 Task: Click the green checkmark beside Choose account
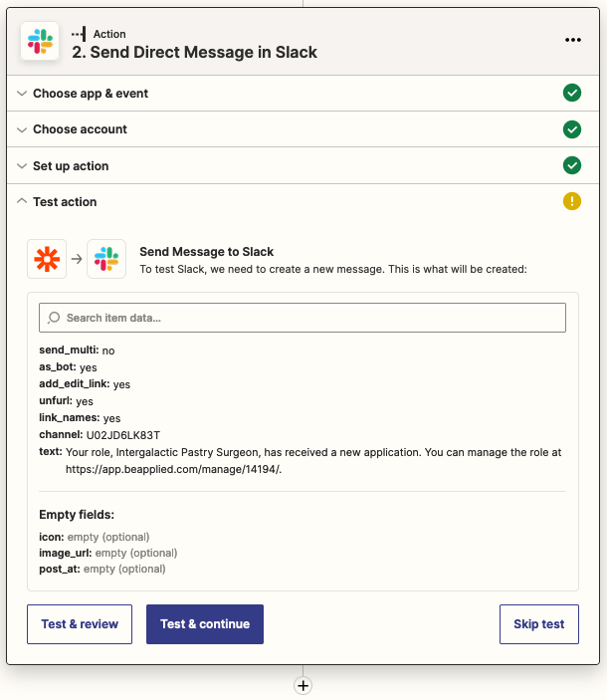click(x=572, y=129)
